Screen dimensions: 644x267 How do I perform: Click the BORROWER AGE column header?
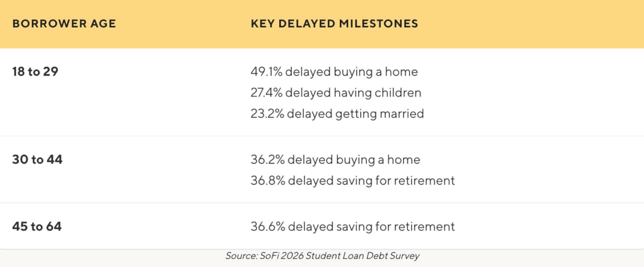click(x=64, y=24)
